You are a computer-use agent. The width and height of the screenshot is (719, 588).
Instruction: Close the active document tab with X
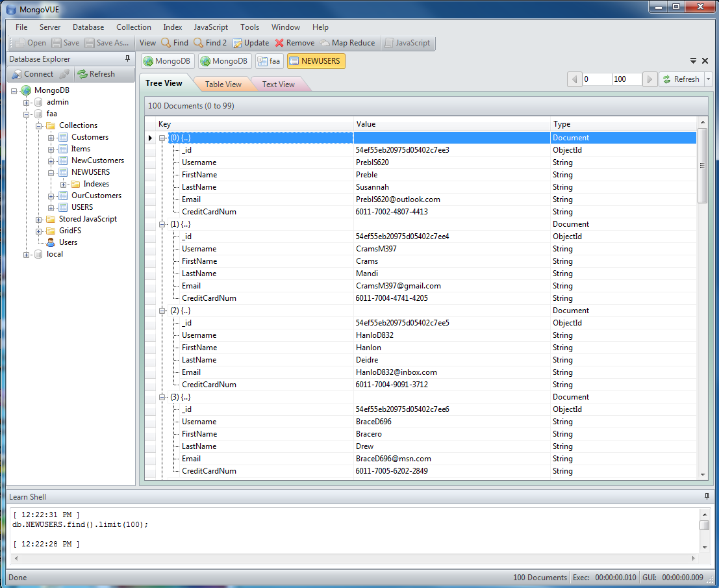[705, 60]
